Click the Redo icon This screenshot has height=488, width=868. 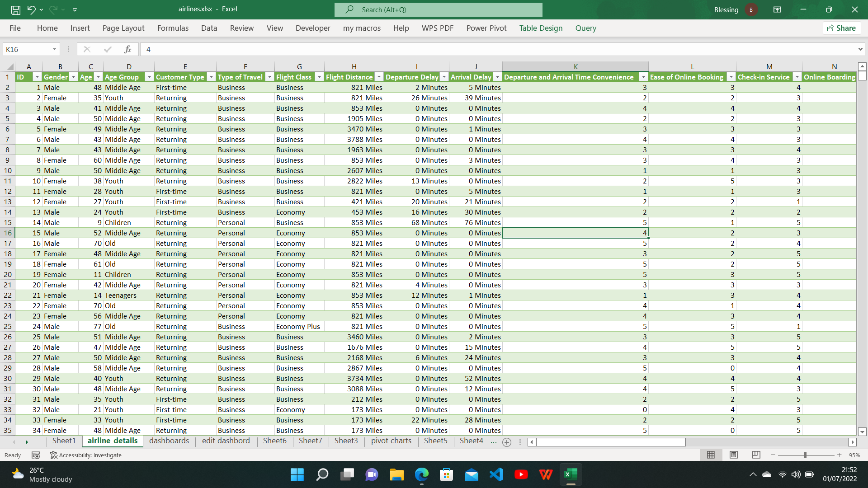[53, 9]
